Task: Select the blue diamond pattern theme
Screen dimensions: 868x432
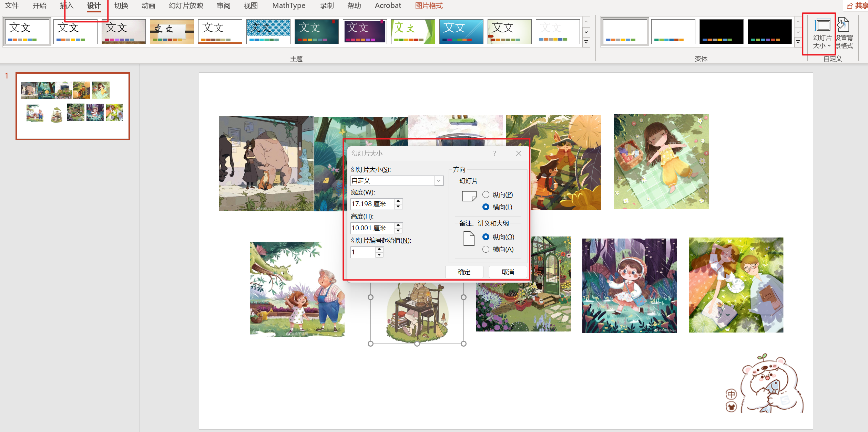Action: 268,31
